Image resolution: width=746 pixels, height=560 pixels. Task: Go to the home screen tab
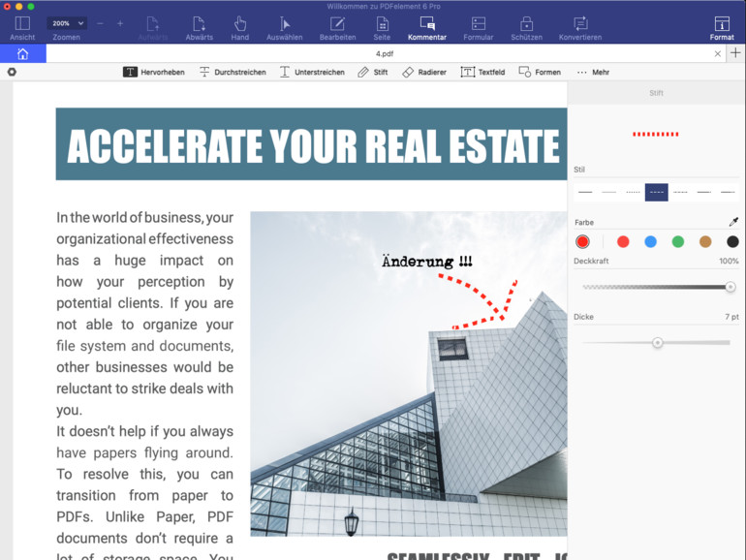(x=23, y=53)
